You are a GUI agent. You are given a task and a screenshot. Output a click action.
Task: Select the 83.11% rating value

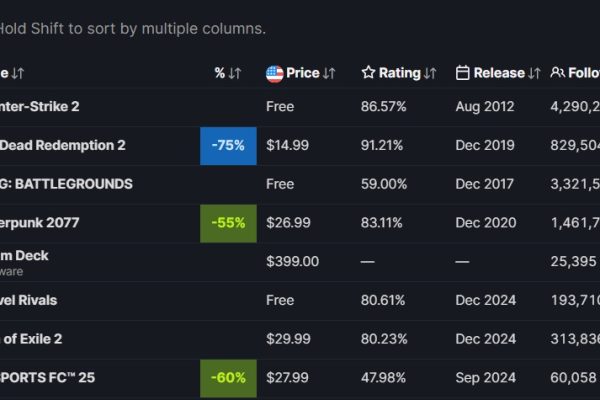click(382, 223)
